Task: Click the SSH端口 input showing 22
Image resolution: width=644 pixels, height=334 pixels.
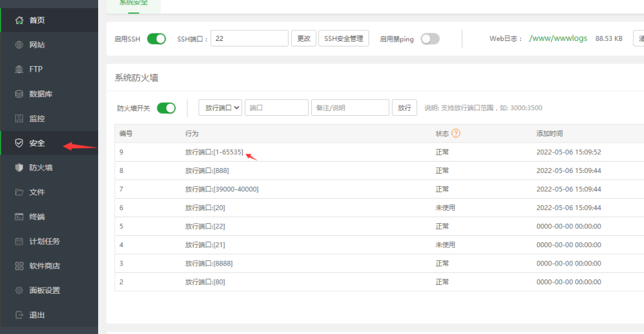Action: point(249,38)
